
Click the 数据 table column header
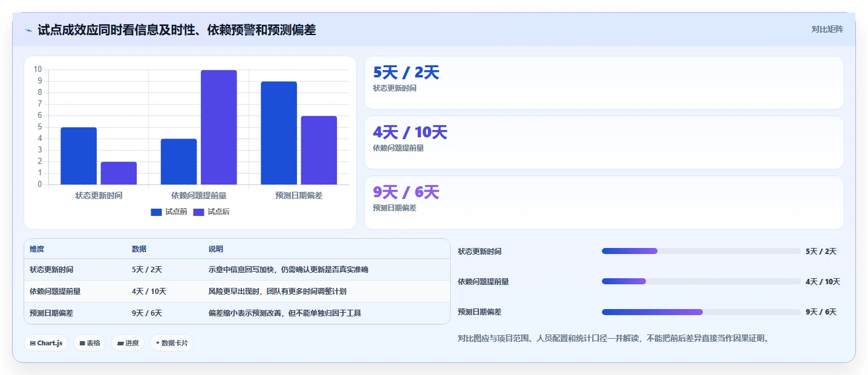(139, 249)
